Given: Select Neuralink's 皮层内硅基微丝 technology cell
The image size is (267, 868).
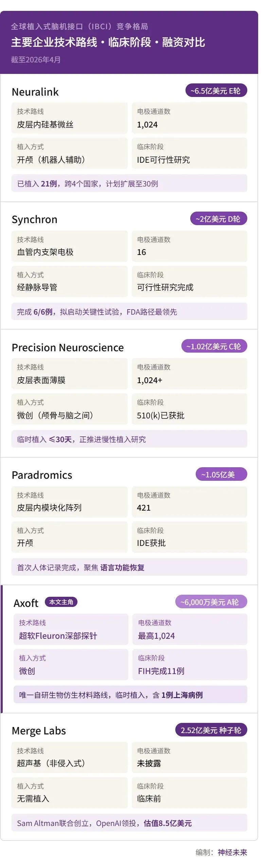Looking at the screenshot, I should (x=70, y=118).
